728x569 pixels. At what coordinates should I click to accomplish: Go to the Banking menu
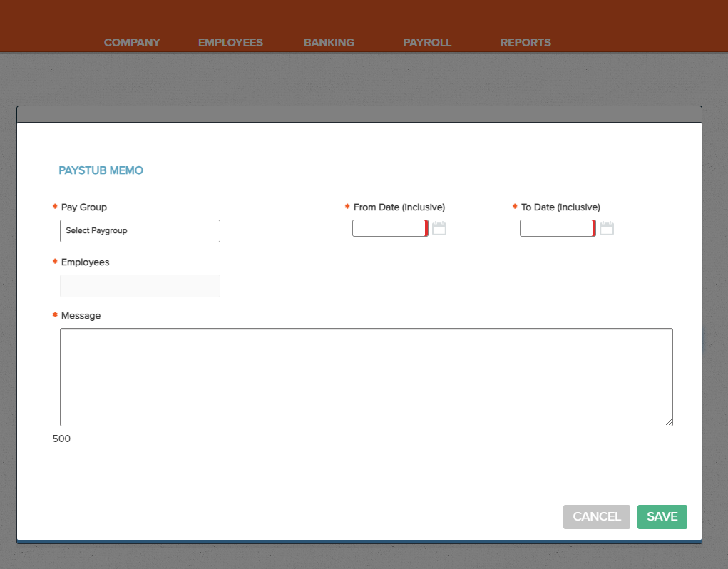coord(329,43)
